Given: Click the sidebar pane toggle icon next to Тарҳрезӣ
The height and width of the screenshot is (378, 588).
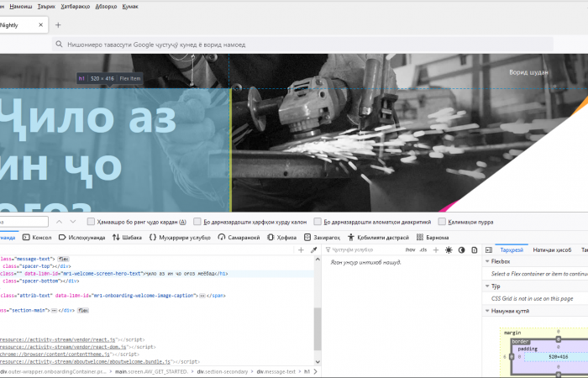Looking at the screenshot, I should 489,249.
